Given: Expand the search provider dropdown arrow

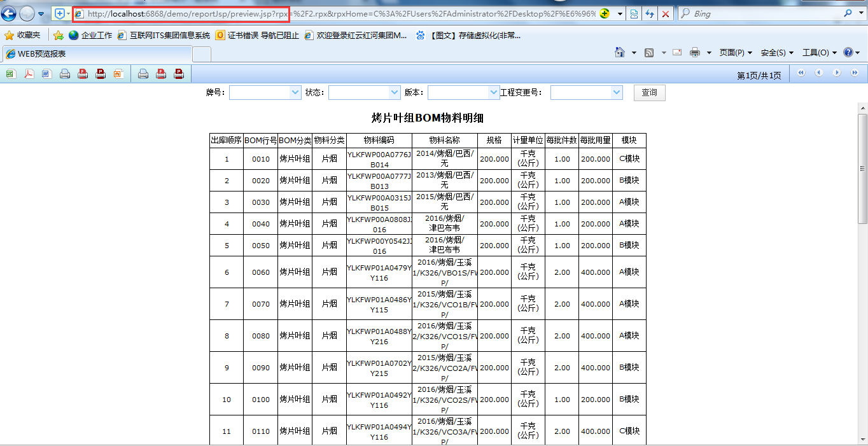Looking at the screenshot, I should point(862,13).
